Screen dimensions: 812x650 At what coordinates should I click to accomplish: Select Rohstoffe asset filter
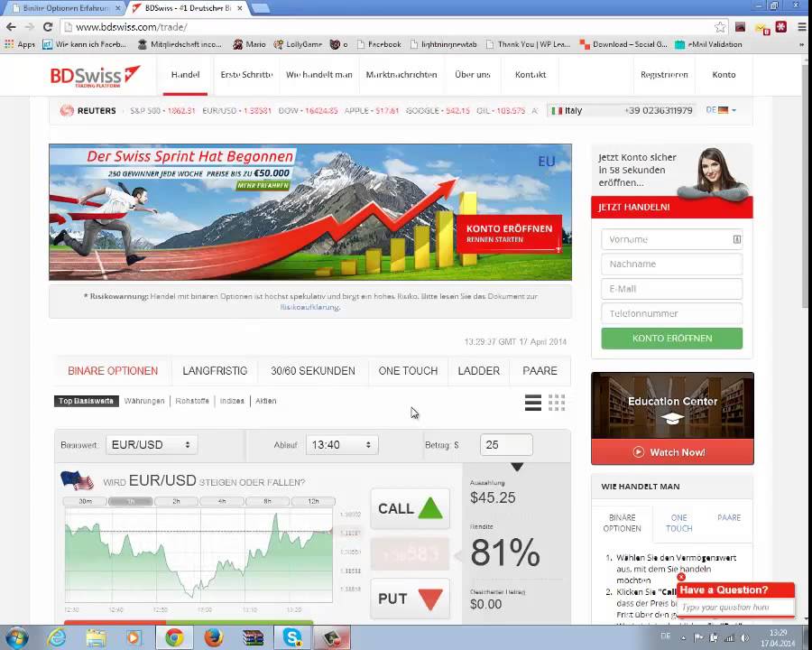pos(192,401)
